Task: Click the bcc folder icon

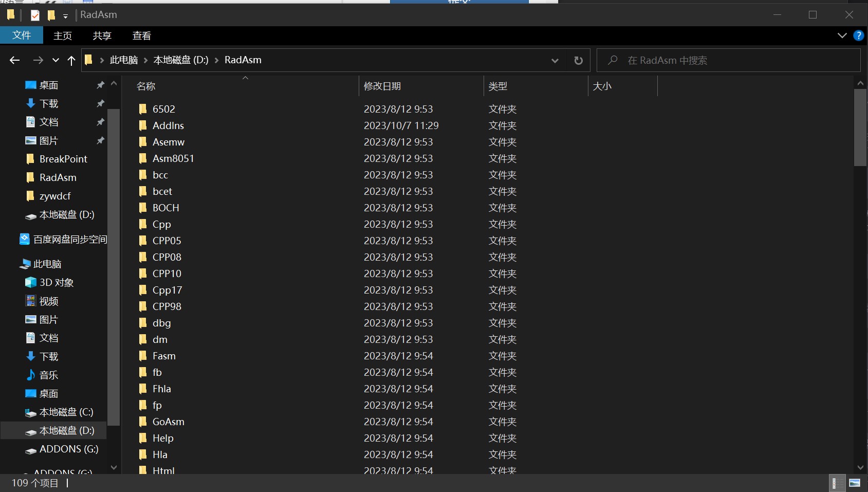Action: (x=143, y=175)
